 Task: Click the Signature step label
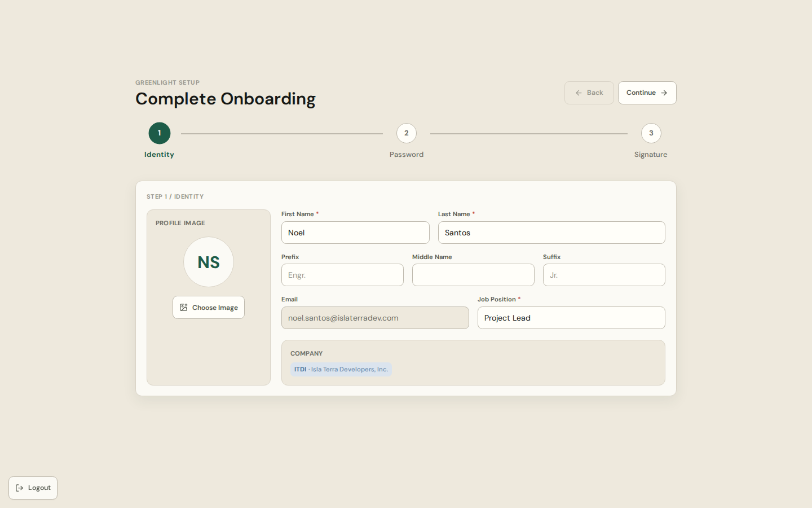pos(651,155)
